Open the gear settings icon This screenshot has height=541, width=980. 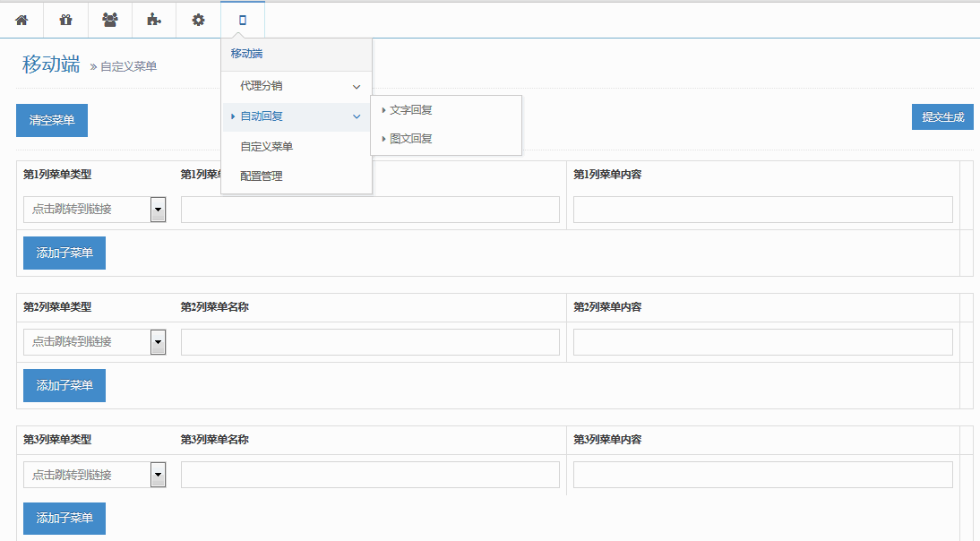point(198,20)
